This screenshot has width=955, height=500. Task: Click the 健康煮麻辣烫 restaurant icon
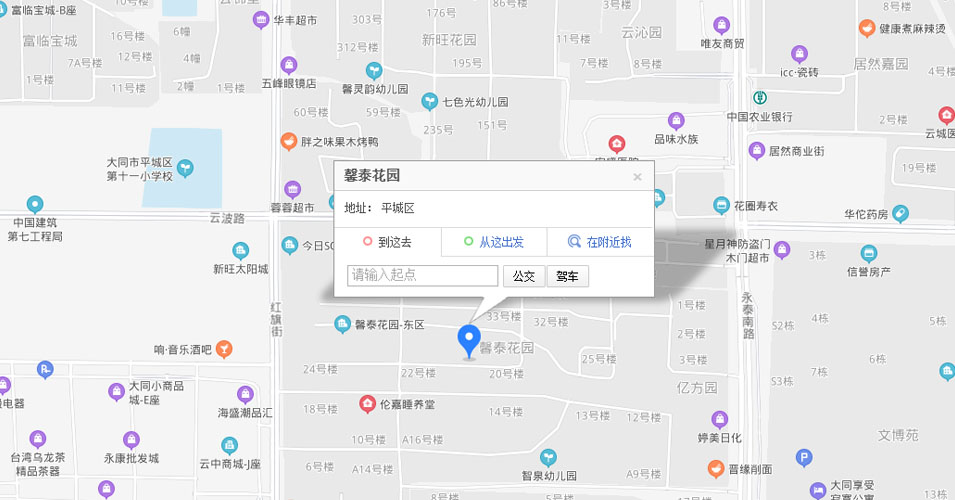(x=867, y=28)
